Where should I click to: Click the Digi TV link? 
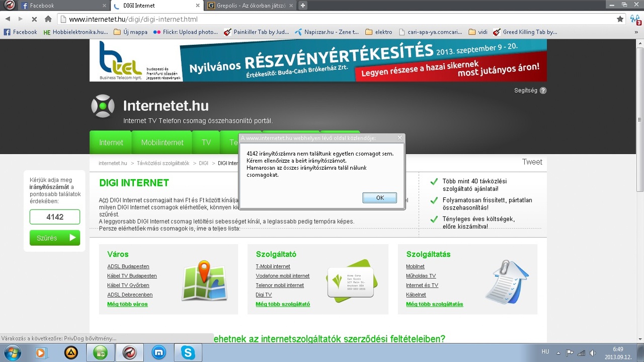264,295
